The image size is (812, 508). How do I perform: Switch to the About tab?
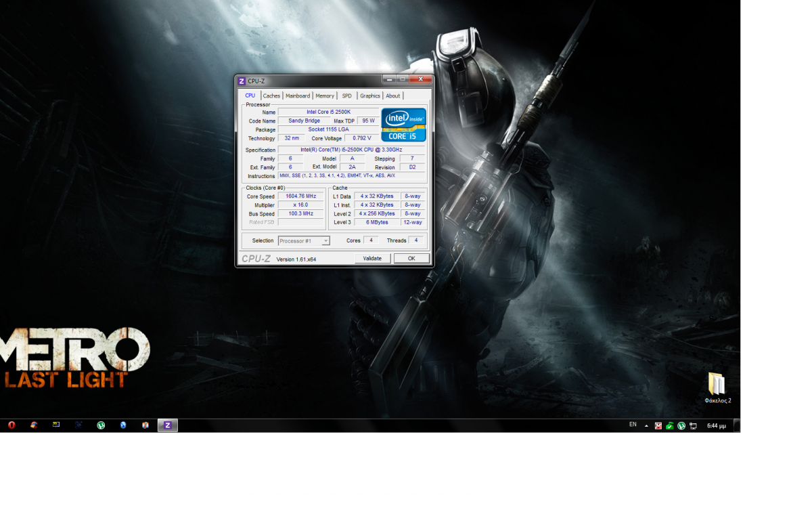pyautogui.click(x=393, y=96)
